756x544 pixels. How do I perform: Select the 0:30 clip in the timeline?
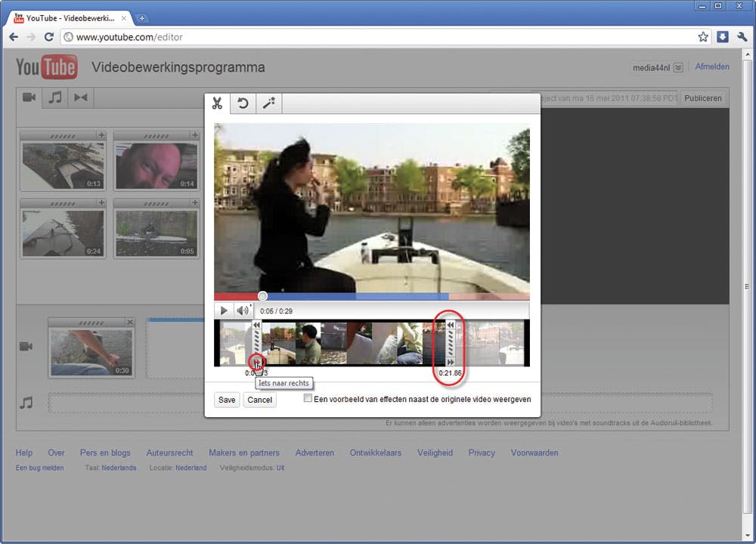pyautogui.click(x=91, y=352)
